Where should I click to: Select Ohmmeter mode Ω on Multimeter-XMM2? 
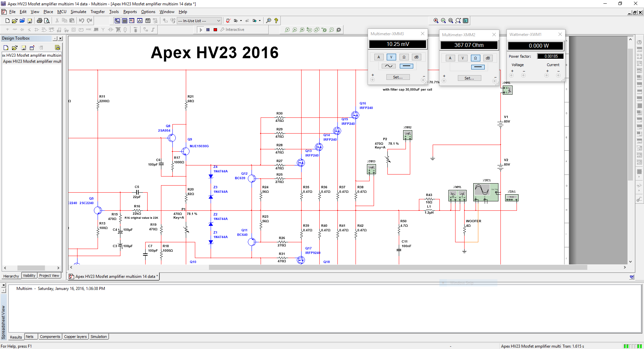pyautogui.click(x=475, y=58)
